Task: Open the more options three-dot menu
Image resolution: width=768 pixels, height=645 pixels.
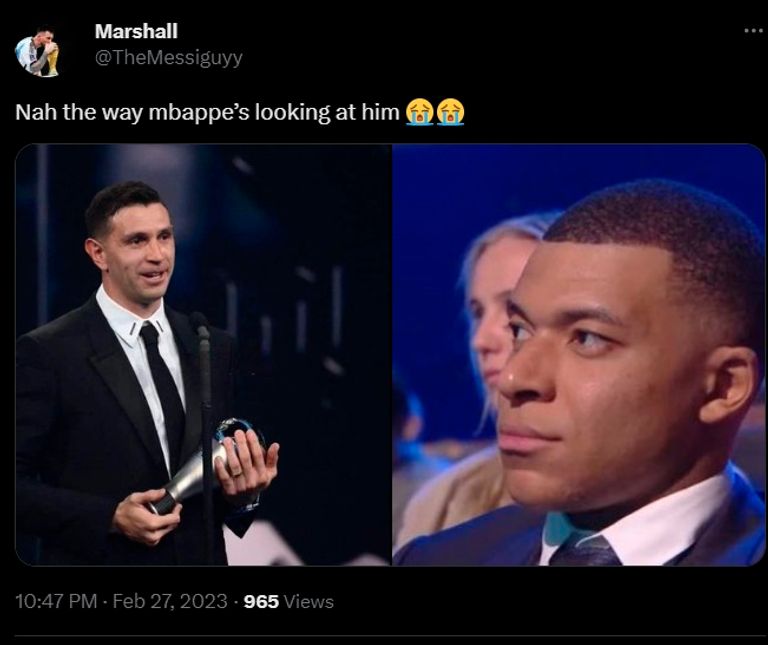Action: coord(755,31)
